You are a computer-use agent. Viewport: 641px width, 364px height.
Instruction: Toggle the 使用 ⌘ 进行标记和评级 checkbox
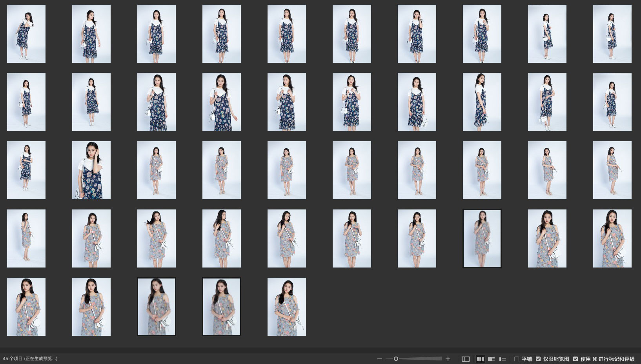tap(575, 359)
